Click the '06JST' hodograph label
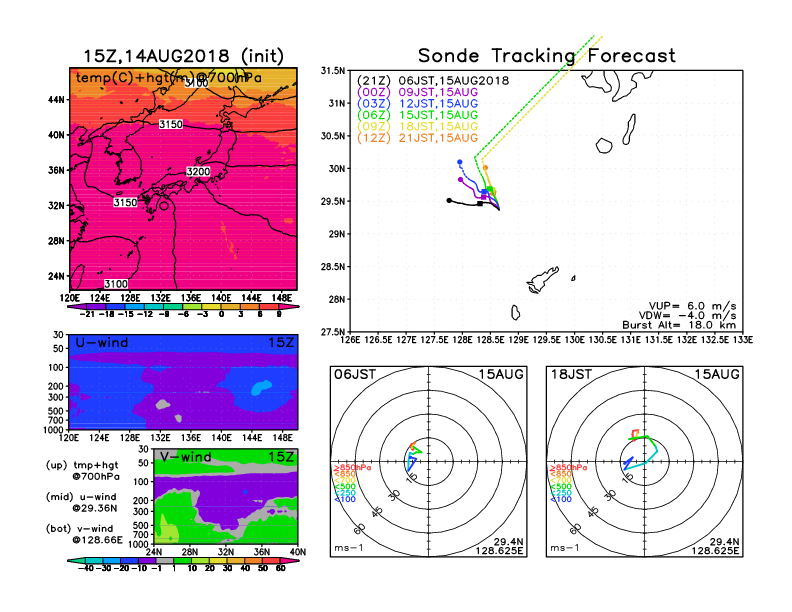 355,375
